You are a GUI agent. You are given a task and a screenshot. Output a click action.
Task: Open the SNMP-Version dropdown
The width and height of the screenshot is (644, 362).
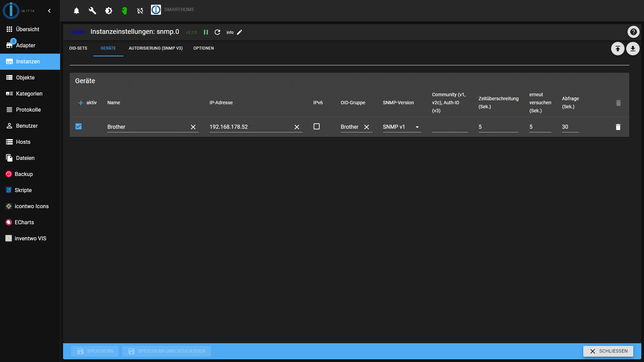click(x=401, y=127)
